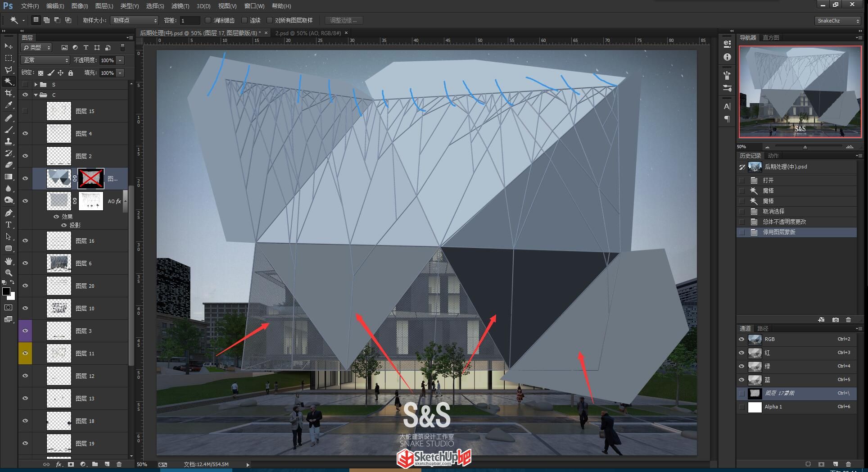
Task: Select the Alpha 1 channel thumbnail
Action: click(x=755, y=407)
